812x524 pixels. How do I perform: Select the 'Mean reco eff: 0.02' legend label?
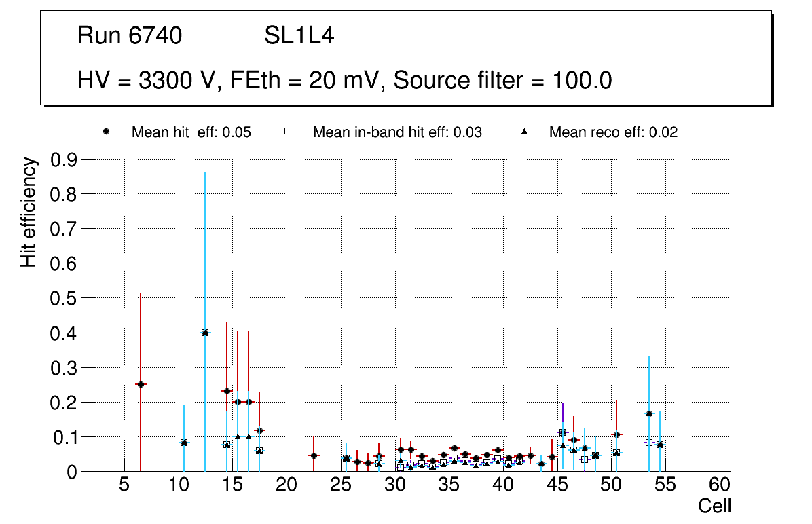pyautogui.click(x=613, y=132)
